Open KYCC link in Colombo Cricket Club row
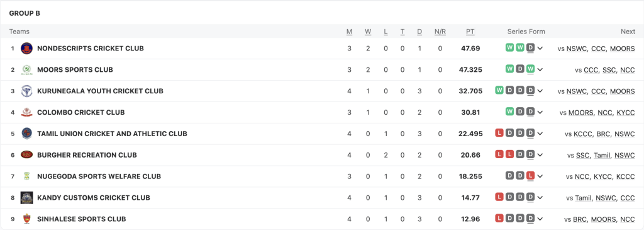644x230 pixels. pyautogui.click(x=626, y=112)
